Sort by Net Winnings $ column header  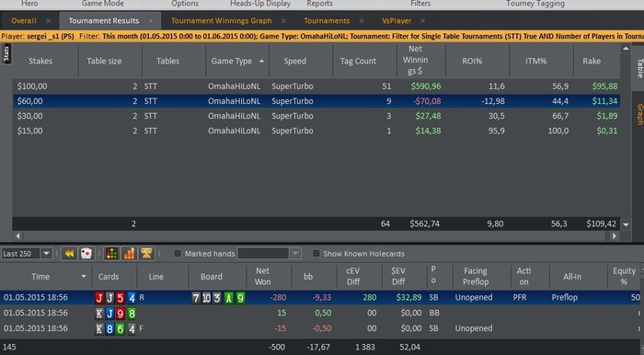(x=415, y=60)
